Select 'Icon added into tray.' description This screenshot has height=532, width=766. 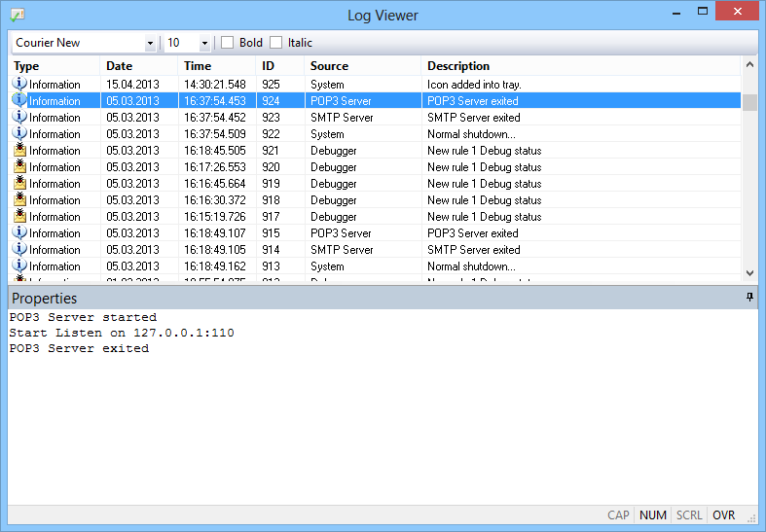(474, 85)
